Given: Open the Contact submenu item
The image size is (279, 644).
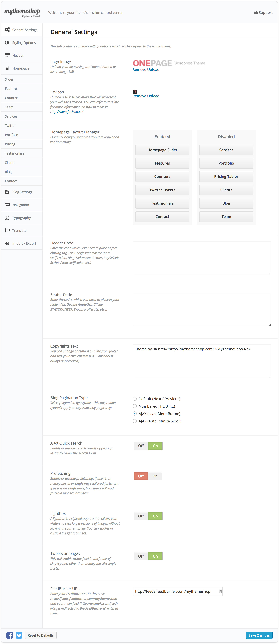Looking at the screenshot, I should [22, 181].
